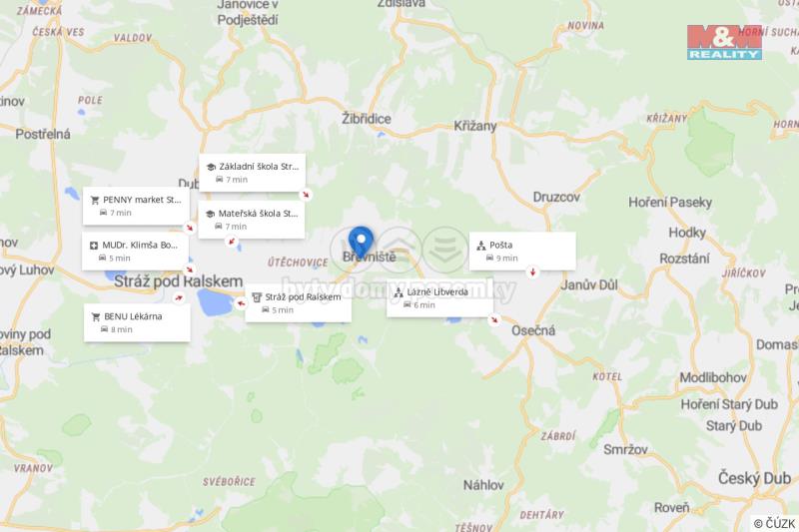Image resolution: width=799 pixels, height=532 pixels.
Task: Click the red arrow marker below Pošta card
Action: tap(532, 271)
